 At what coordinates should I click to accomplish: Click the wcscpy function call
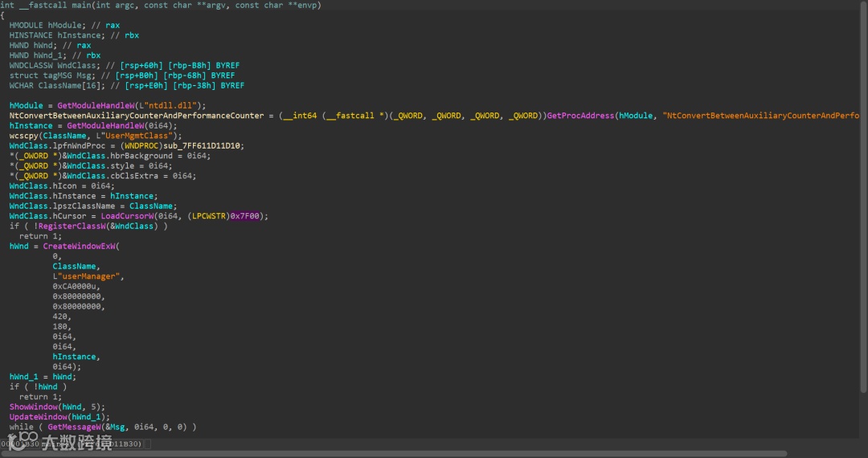click(x=24, y=136)
